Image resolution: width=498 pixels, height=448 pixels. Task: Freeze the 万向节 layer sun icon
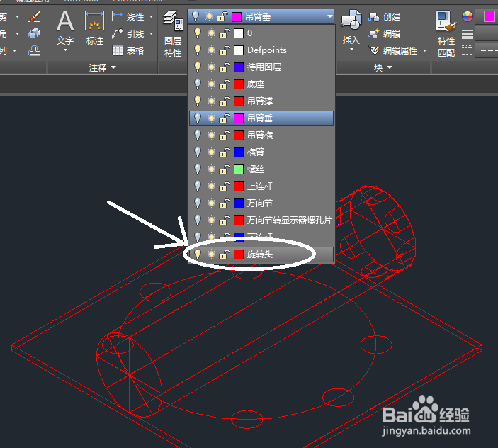click(211, 203)
